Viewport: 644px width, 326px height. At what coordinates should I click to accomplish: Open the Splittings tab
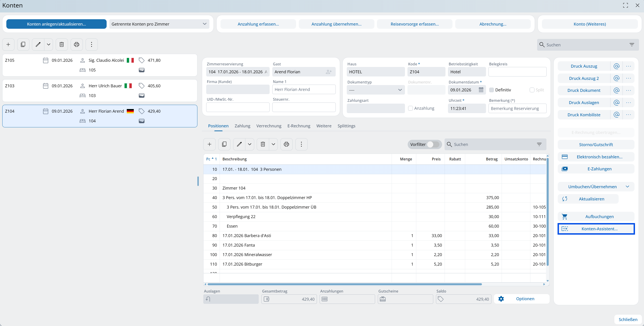[x=346, y=126]
